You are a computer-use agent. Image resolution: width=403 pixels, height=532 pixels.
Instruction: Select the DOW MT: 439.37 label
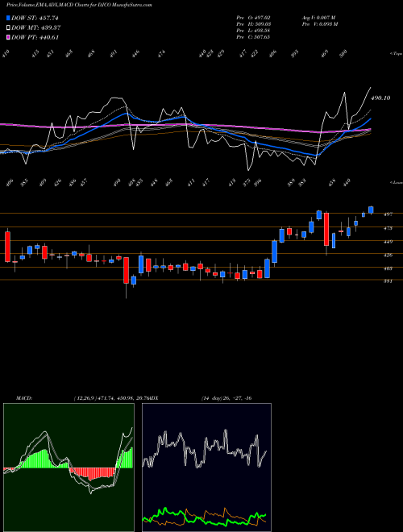36,28
